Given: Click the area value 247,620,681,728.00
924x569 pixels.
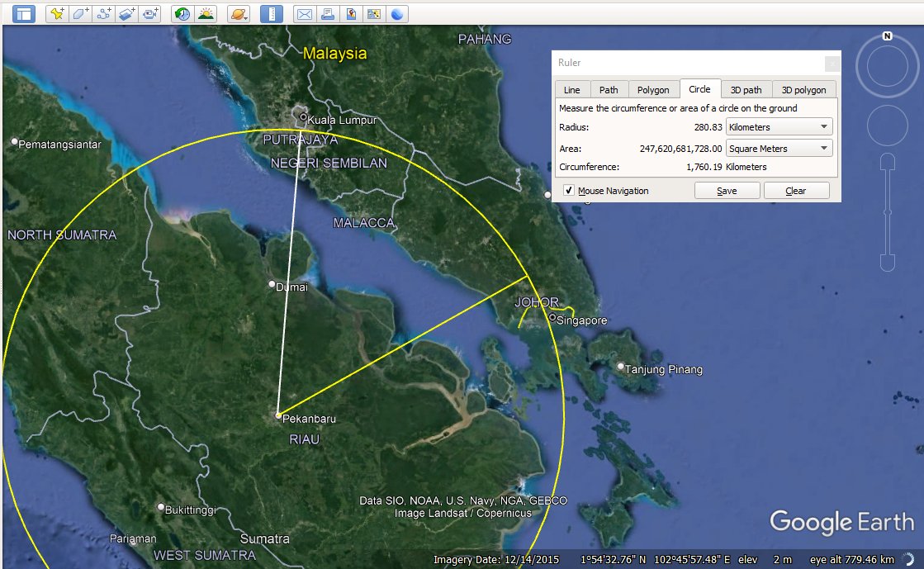Looking at the screenshot, I should pyautogui.click(x=680, y=149).
